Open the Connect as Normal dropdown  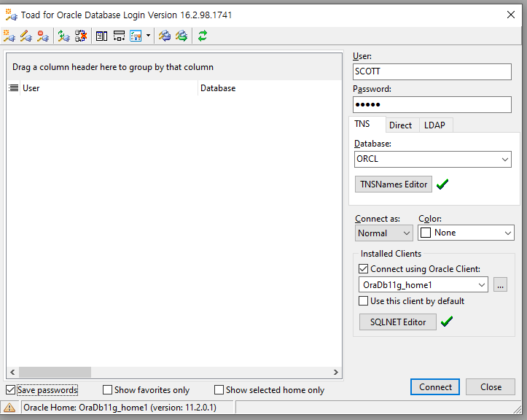click(x=406, y=233)
